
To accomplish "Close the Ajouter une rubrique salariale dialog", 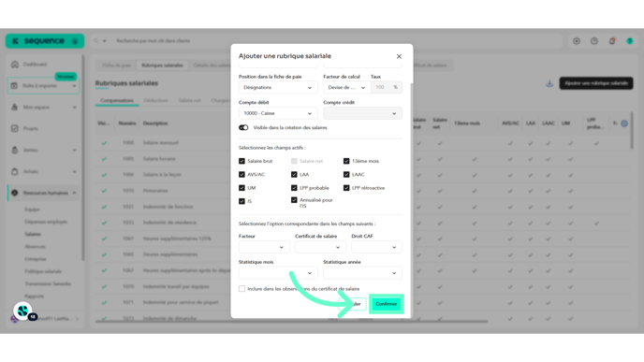I will [x=399, y=56].
